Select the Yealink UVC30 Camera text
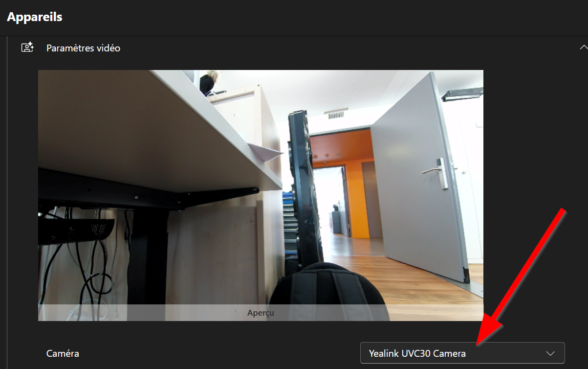Image resolution: width=588 pixels, height=369 pixels. point(417,353)
